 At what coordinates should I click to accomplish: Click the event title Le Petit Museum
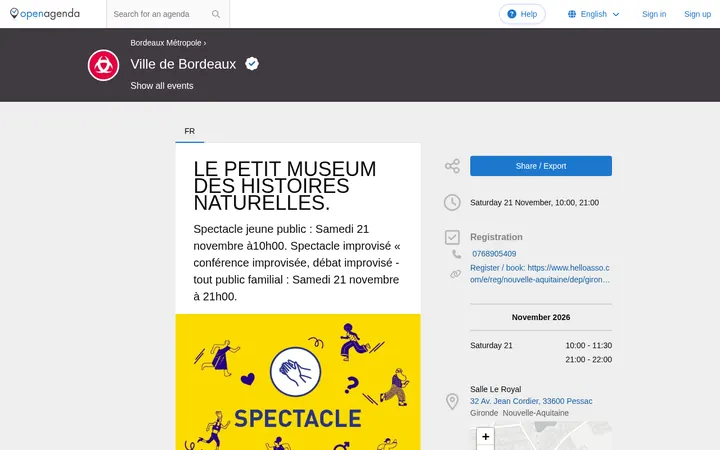285,186
